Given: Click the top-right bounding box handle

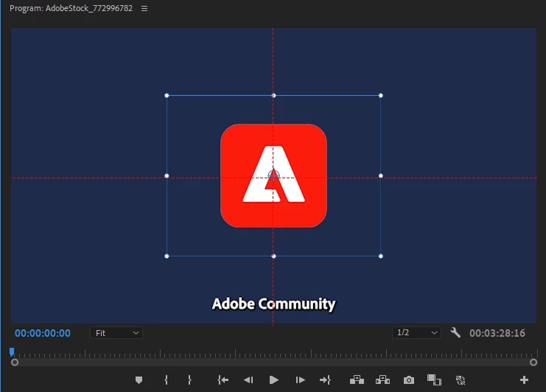Looking at the screenshot, I should (x=381, y=95).
